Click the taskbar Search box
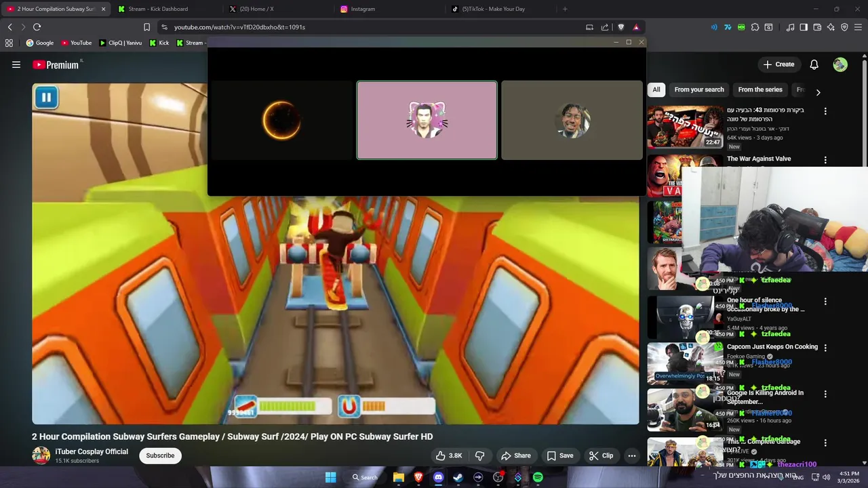 364,477
